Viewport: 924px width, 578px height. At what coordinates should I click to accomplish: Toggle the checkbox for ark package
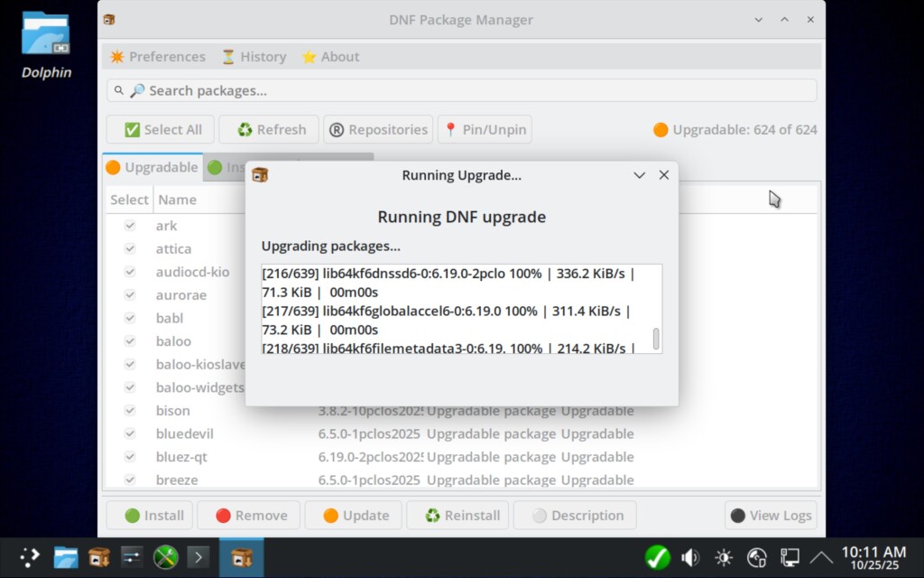pos(130,226)
